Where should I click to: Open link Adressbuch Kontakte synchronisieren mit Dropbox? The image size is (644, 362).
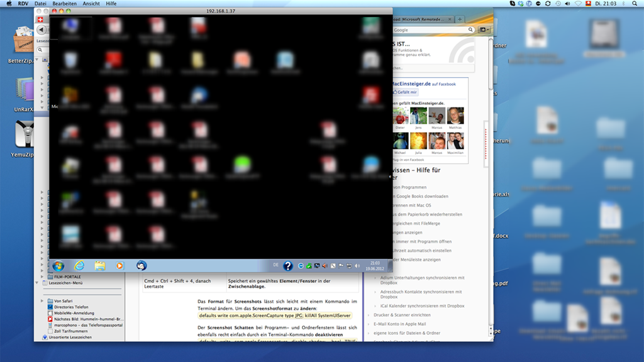click(x=421, y=294)
